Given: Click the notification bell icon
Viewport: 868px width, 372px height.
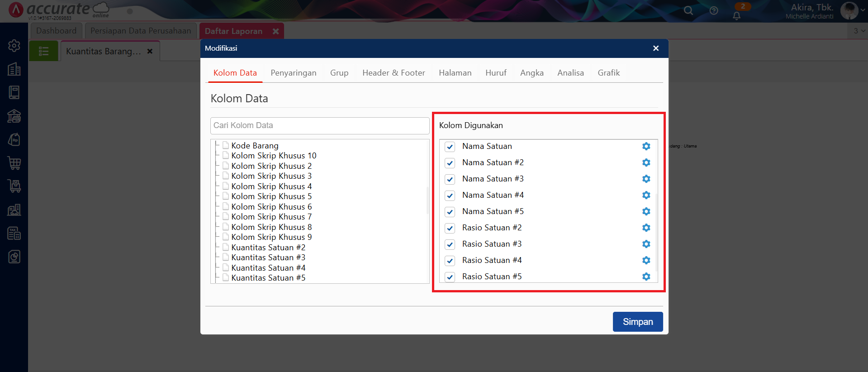Looking at the screenshot, I should [x=737, y=16].
